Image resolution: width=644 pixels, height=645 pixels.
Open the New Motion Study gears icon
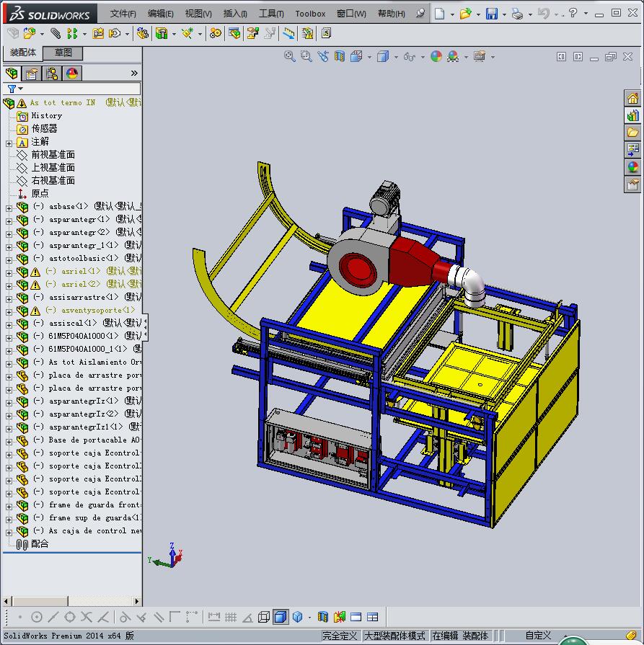215,33
